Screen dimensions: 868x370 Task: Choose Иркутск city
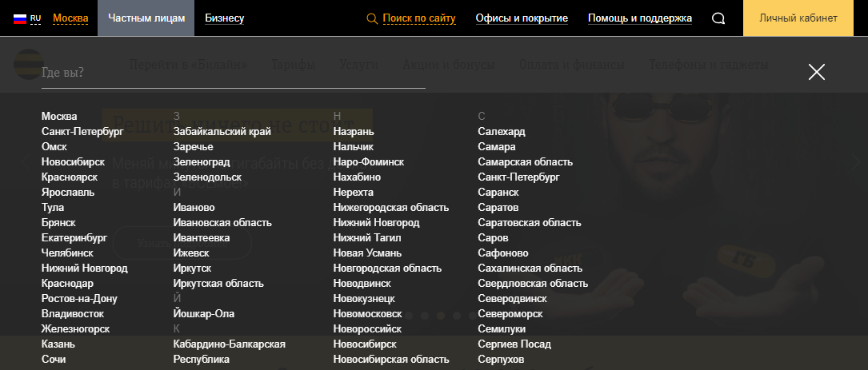coord(192,269)
